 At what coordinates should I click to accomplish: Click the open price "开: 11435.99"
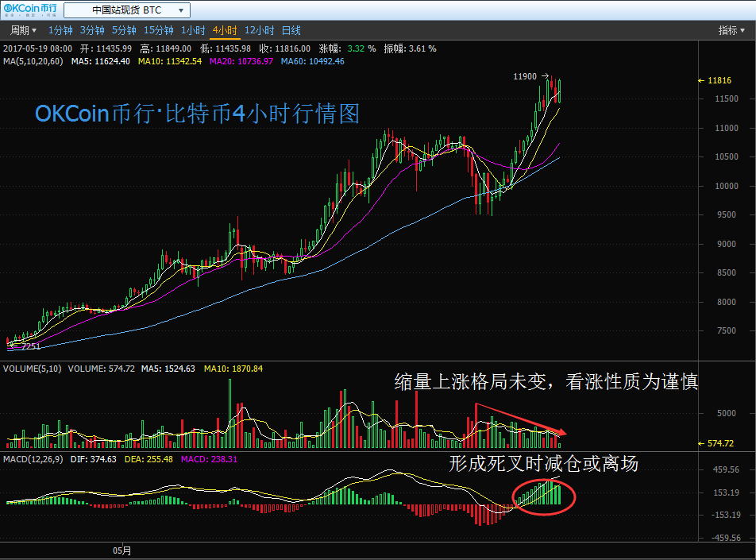click(x=106, y=48)
